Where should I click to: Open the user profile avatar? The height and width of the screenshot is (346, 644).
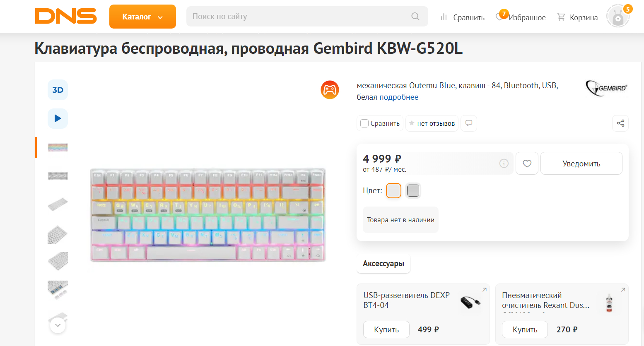coord(617,17)
